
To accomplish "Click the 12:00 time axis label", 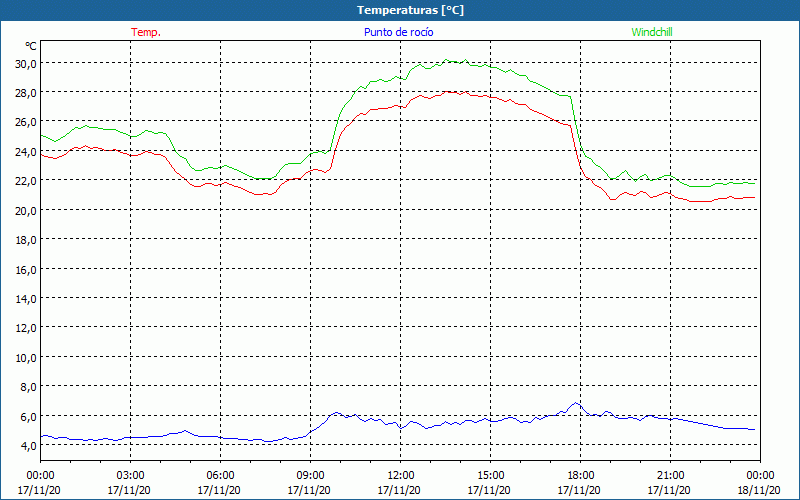I will [401, 476].
